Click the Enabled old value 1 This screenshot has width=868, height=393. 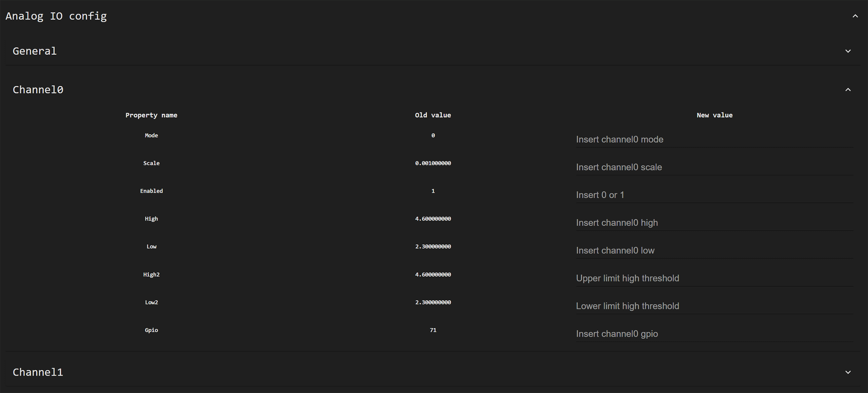click(433, 191)
